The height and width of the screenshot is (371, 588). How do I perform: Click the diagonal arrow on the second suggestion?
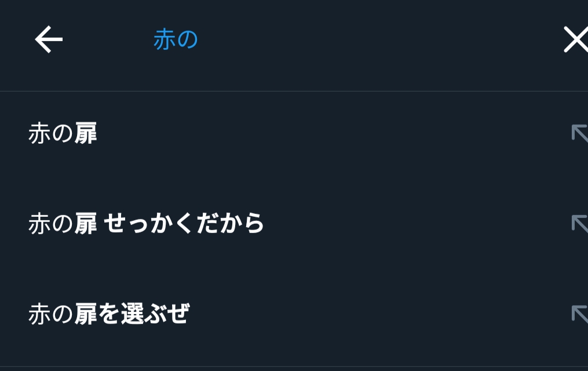pos(579,223)
